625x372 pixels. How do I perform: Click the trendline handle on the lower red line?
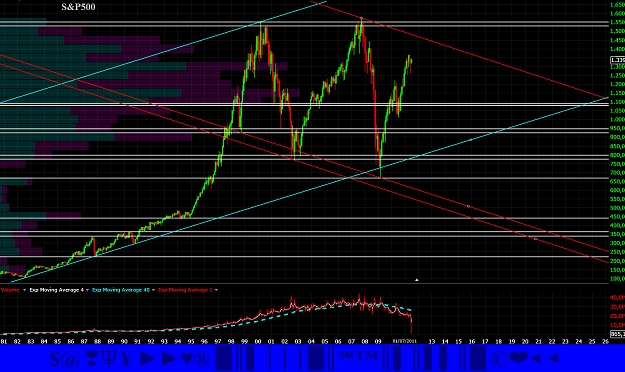tap(535, 238)
